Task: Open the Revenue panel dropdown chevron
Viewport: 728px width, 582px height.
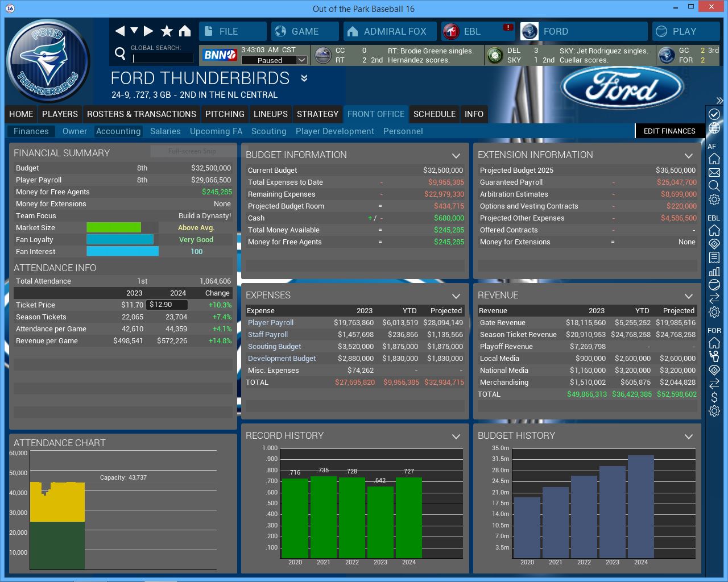Action: coord(689,296)
